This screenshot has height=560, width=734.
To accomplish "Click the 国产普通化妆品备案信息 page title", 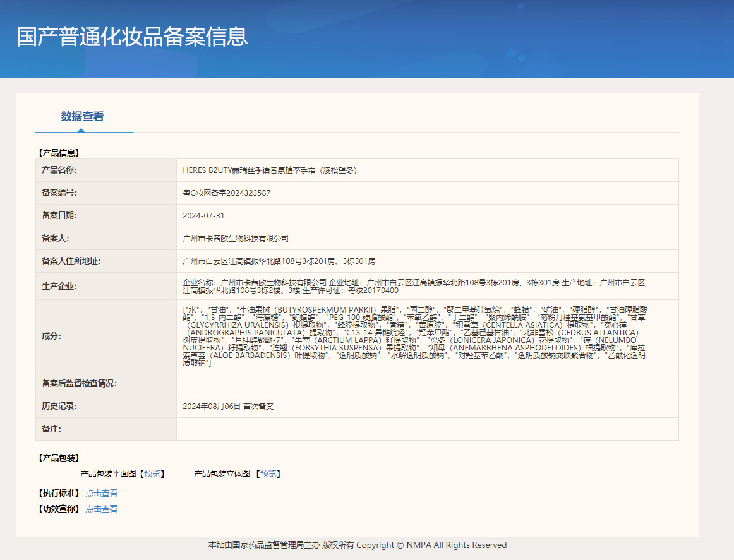I will click(132, 37).
